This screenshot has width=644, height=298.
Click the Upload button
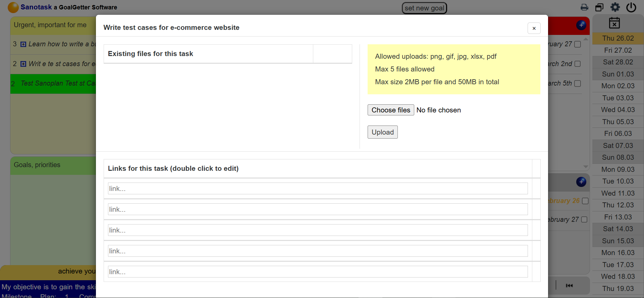pos(383,132)
